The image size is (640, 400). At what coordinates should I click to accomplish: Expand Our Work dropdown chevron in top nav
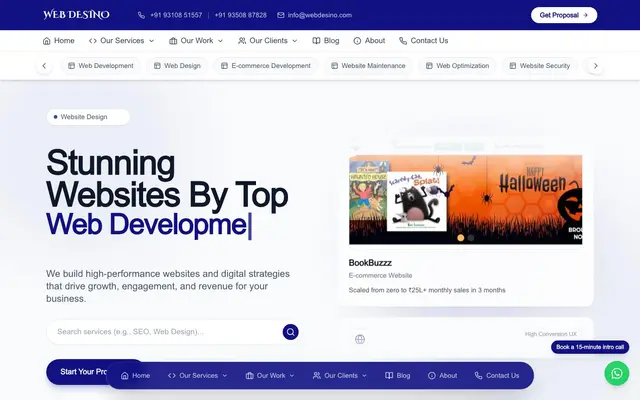click(x=220, y=41)
